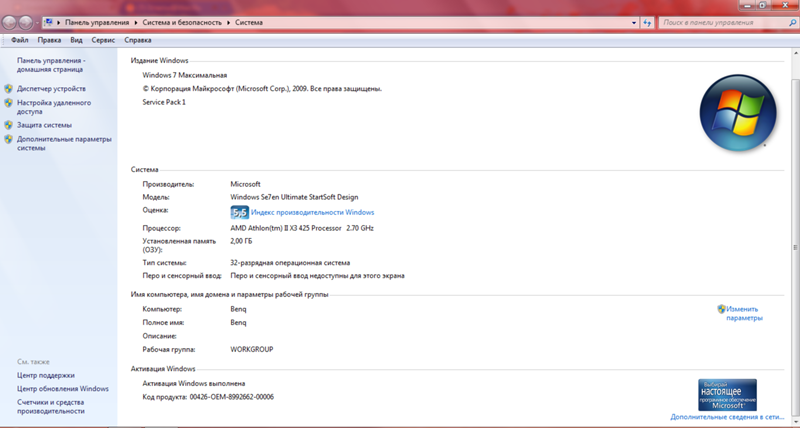Click the Microsoft manufacturer value
The image size is (800, 428).
coord(245,184)
